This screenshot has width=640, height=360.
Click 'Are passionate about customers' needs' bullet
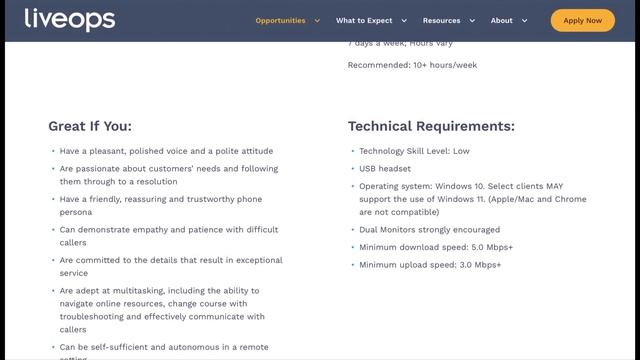169,175
